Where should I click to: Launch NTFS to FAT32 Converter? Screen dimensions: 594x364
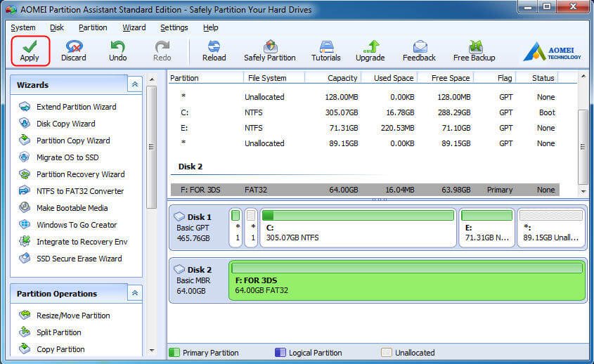coord(71,191)
